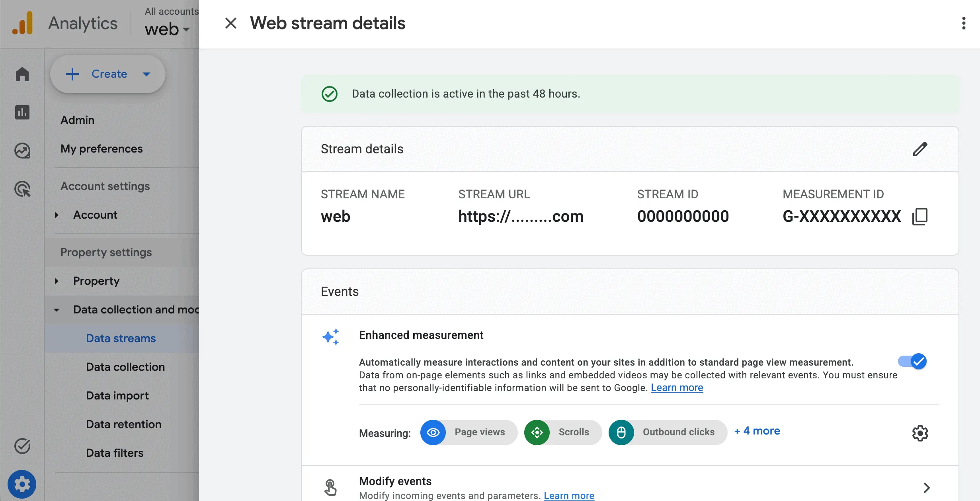Show the + 4 more measured events
This screenshot has height=501, width=980.
[757, 431]
